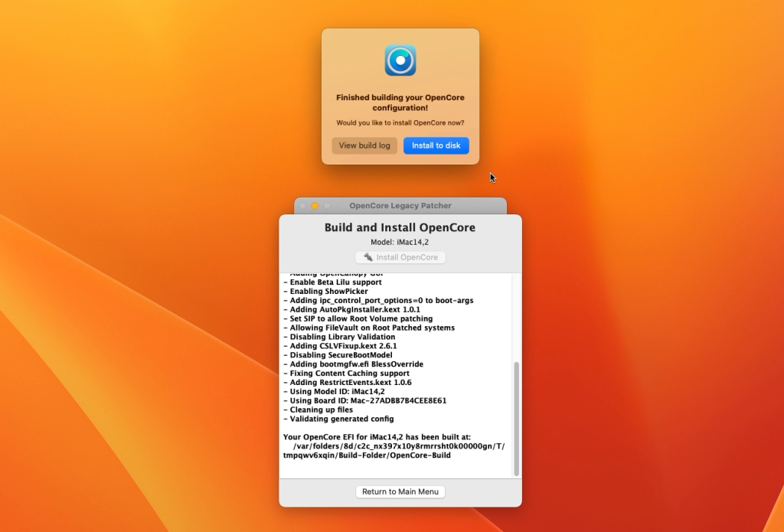Click log line 'Adding RestrictEvents.kext 1.0.6'
784x532 pixels.
click(348, 383)
